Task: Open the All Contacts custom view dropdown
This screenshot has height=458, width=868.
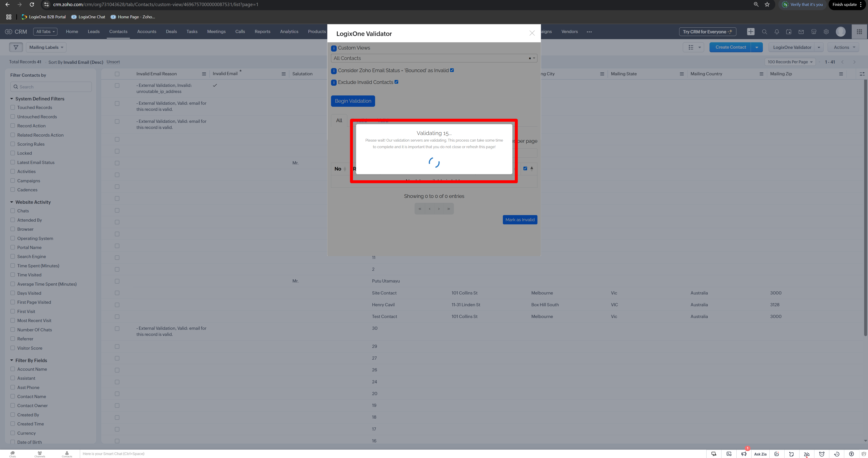Action: [x=434, y=58]
